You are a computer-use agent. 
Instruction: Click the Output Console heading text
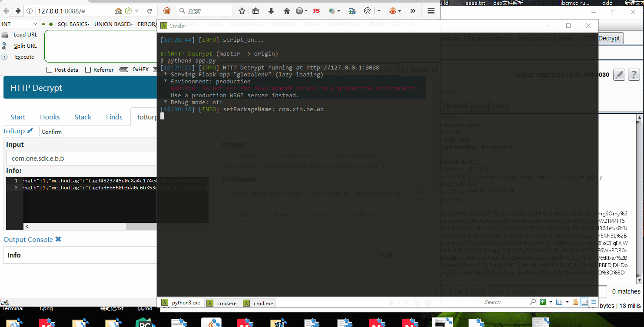click(x=28, y=239)
